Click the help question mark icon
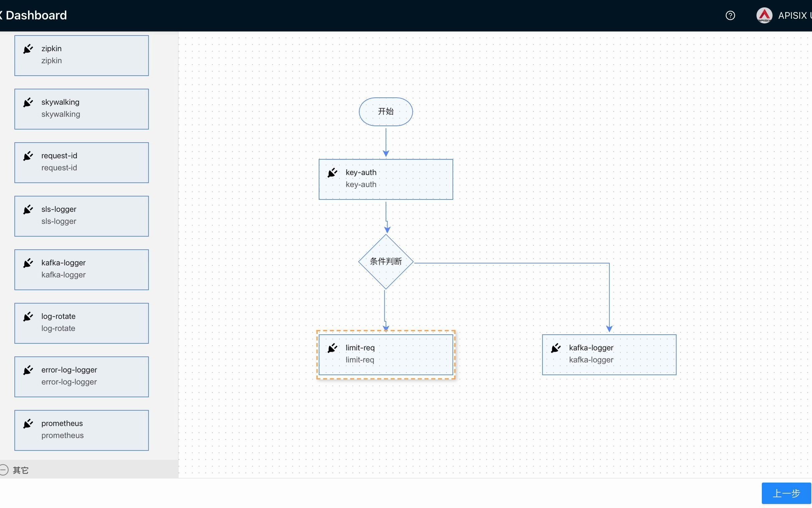The width and height of the screenshot is (812, 508). click(731, 15)
